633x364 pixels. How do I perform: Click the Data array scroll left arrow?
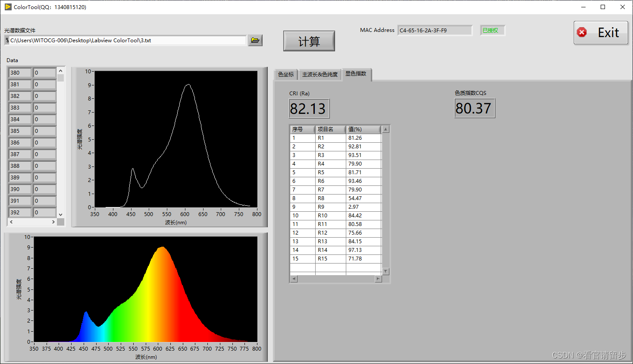coord(11,222)
